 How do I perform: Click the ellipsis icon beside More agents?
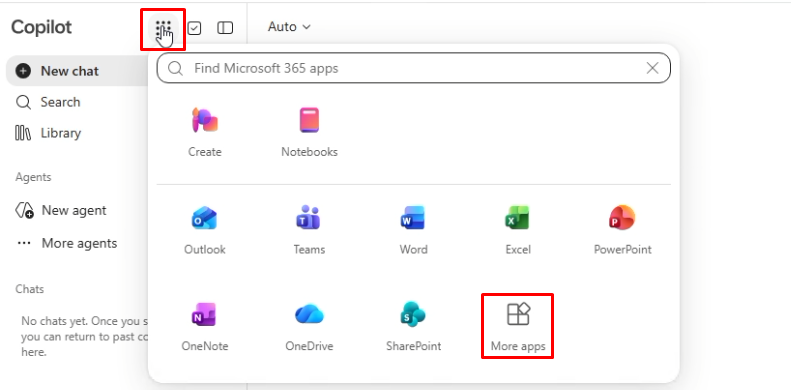click(24, 243)
